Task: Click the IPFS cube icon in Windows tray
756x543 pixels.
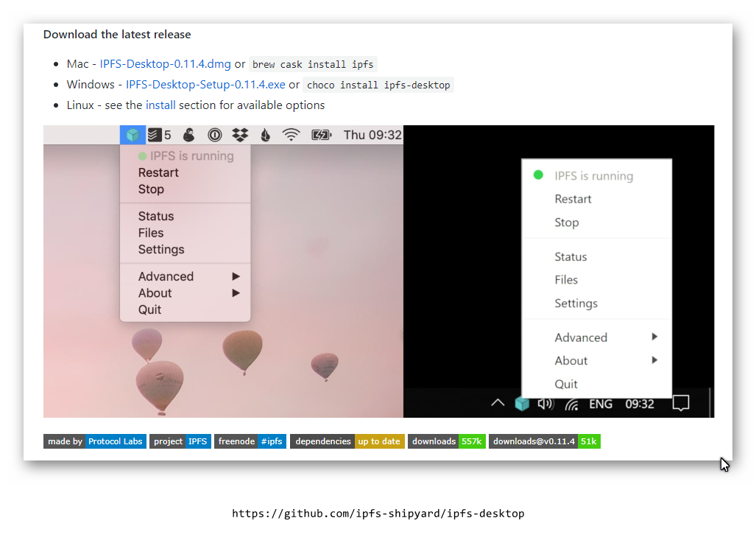Action: coord(522,404)
